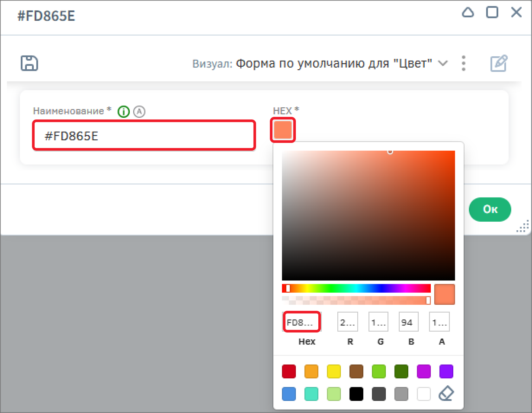This screenshot has width=532, height=413.
Task: Collapse the window using the roll-up icon
Action: [468, 13]
